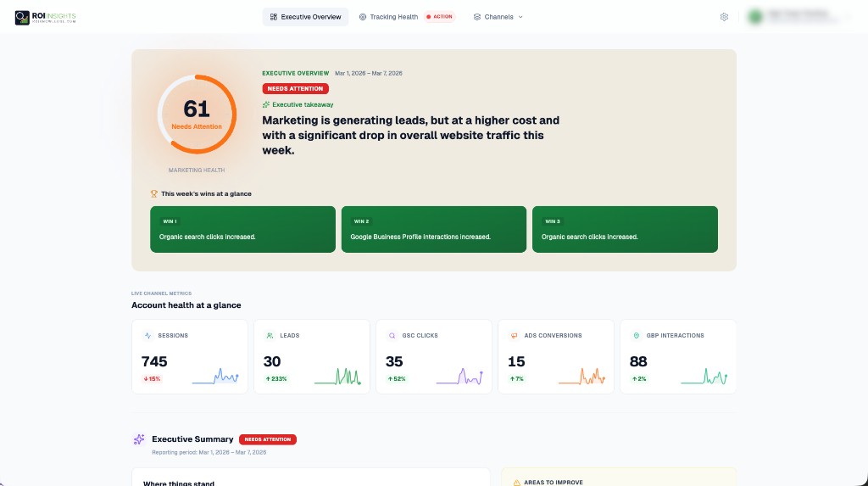Open settings via the gear icon

click(724, 17)
